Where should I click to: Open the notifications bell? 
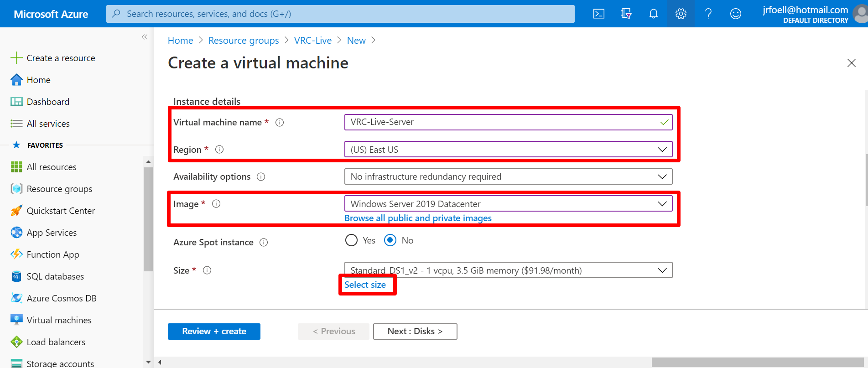654,14
